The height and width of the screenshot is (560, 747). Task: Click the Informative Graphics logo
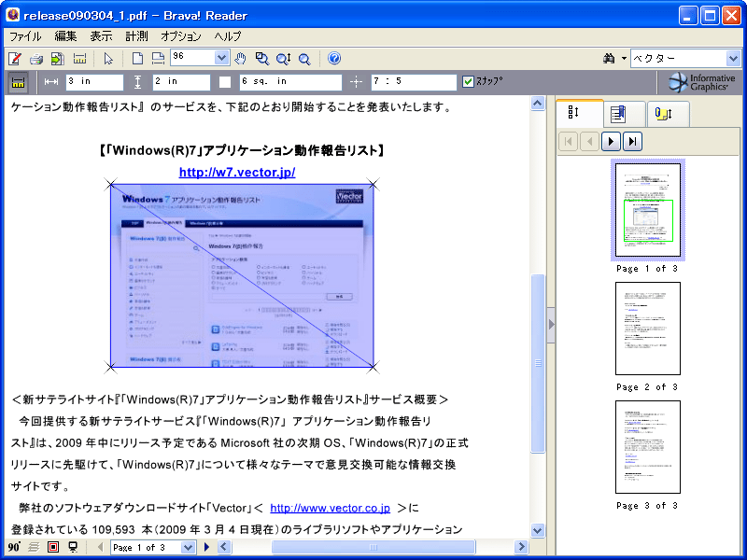coord(702,82)
